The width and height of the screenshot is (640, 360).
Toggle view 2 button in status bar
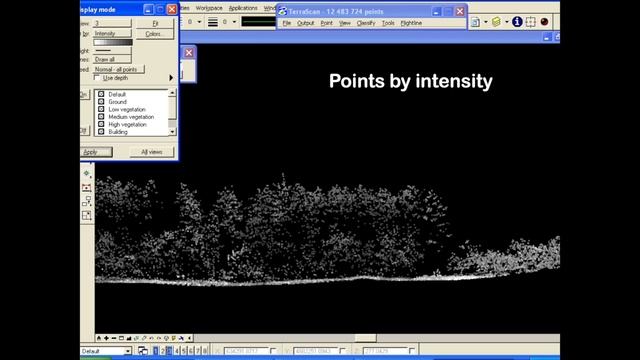[162, 351]
